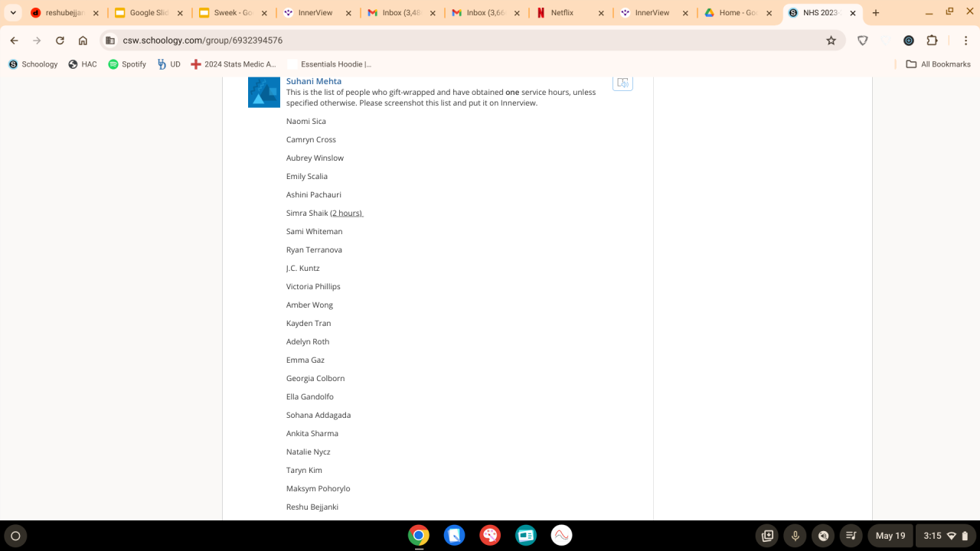
Task: Select the name Sami Whiteman
Action: 315,231
